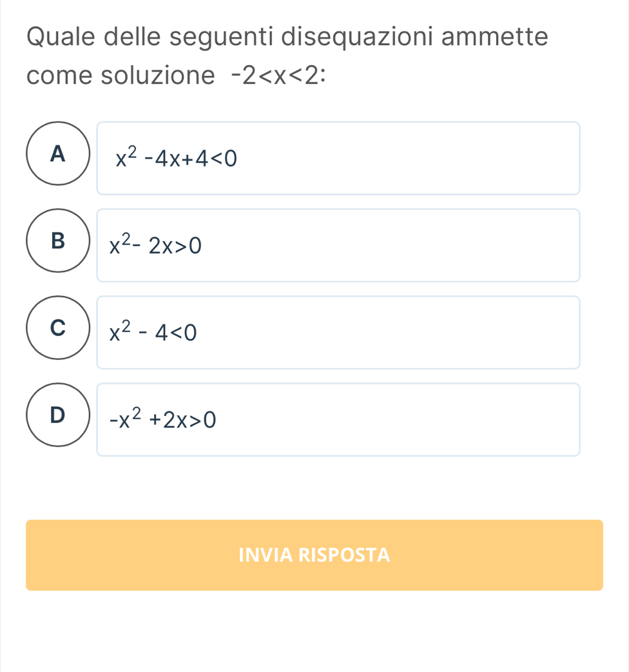629x672 pixels.
Task: Click the formula x²-4<0
Action: [153, 332]
